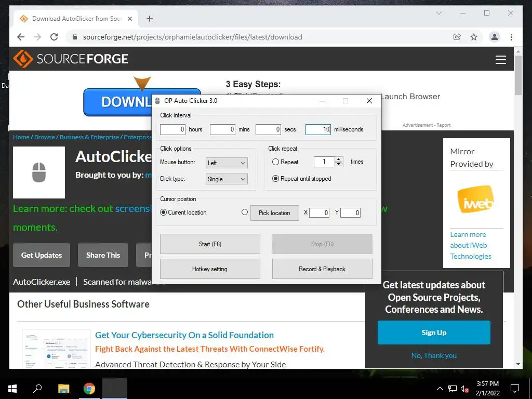Click the browser address bar URL
Viewport: 532px width, 399px height.
coord(192,37)
